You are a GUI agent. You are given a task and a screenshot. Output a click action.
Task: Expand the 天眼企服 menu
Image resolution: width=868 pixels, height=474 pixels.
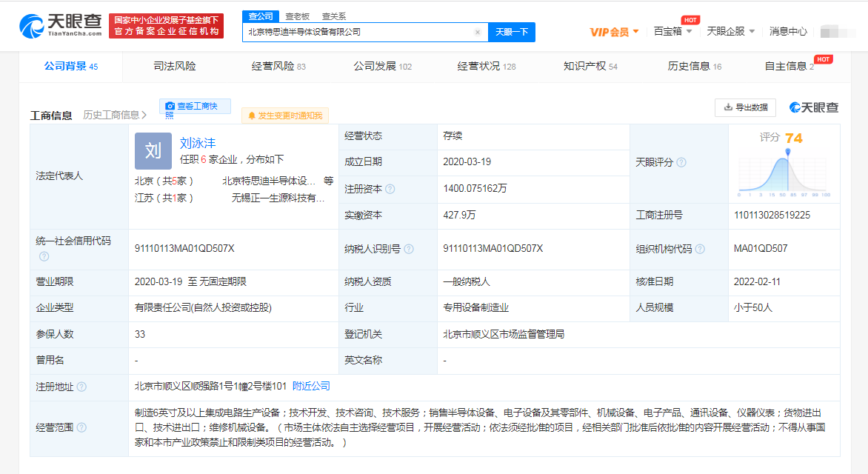click(731, 32)
